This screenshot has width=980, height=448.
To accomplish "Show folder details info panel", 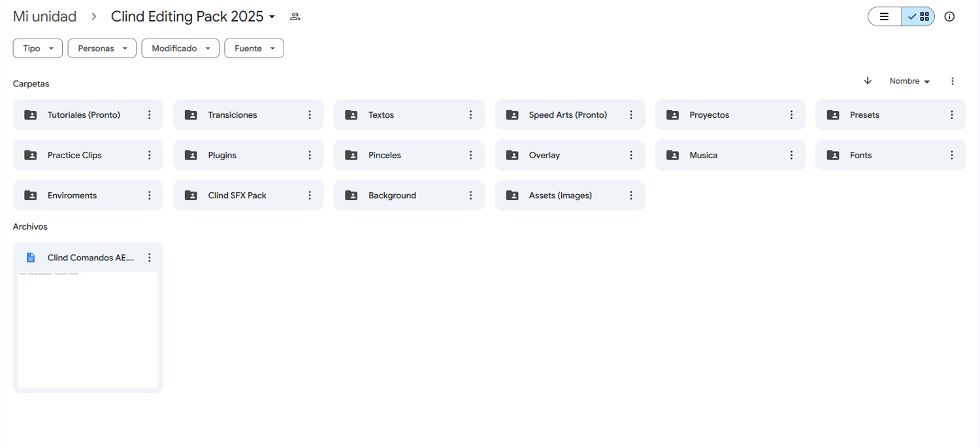I will (949, 17).
